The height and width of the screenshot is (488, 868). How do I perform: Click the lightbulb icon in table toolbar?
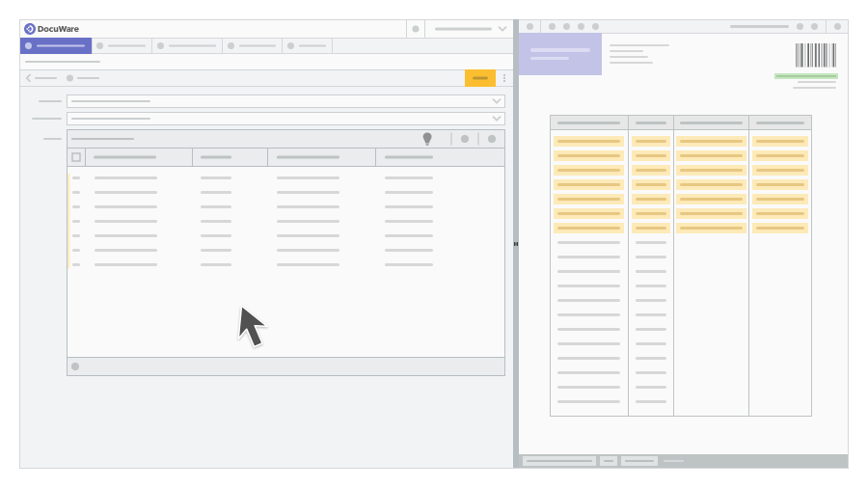(427, 139)
